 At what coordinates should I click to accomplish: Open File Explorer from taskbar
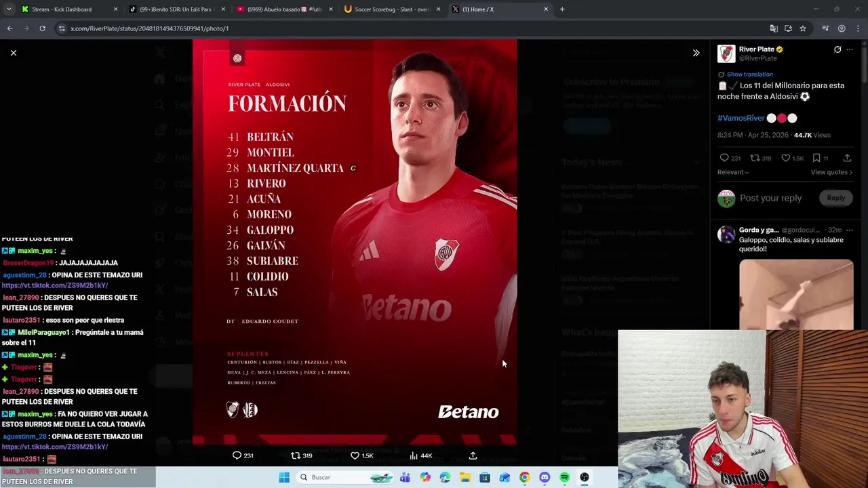coord(465,477)
